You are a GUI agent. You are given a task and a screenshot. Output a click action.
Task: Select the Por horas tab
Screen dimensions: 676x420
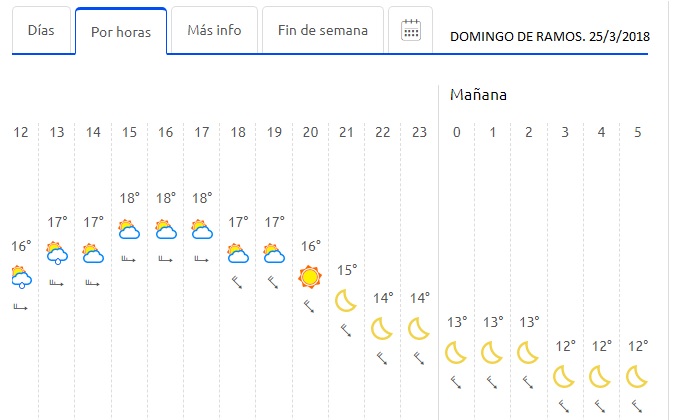[121, 32]
